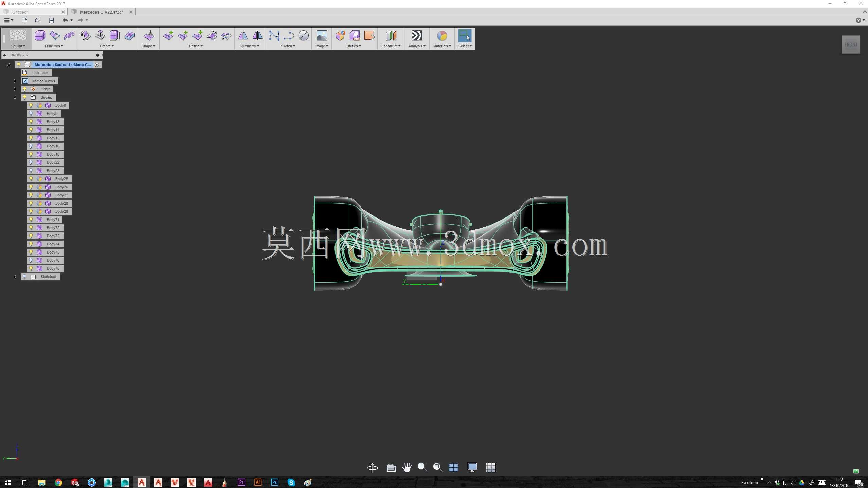Activate the Select window tool icon

point(465,36)
